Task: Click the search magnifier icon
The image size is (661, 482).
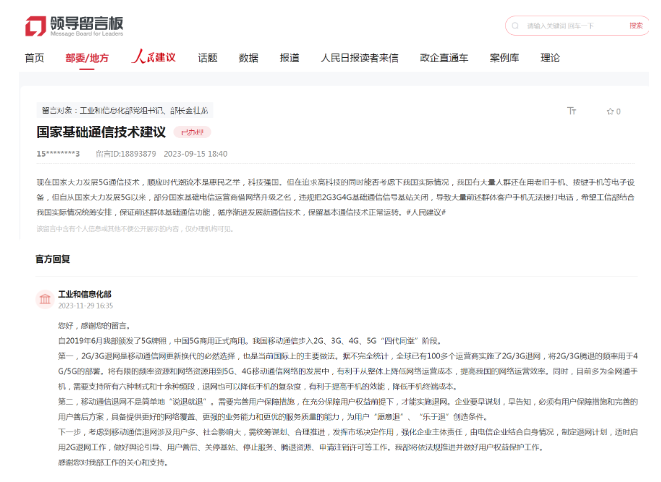Action: [x=515, y=26]
